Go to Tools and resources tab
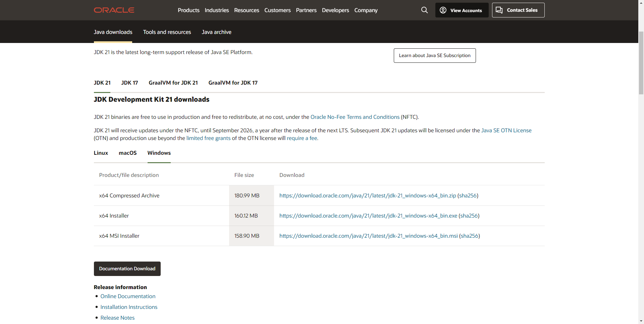The image size is (644, 324). tap(167, 32)
